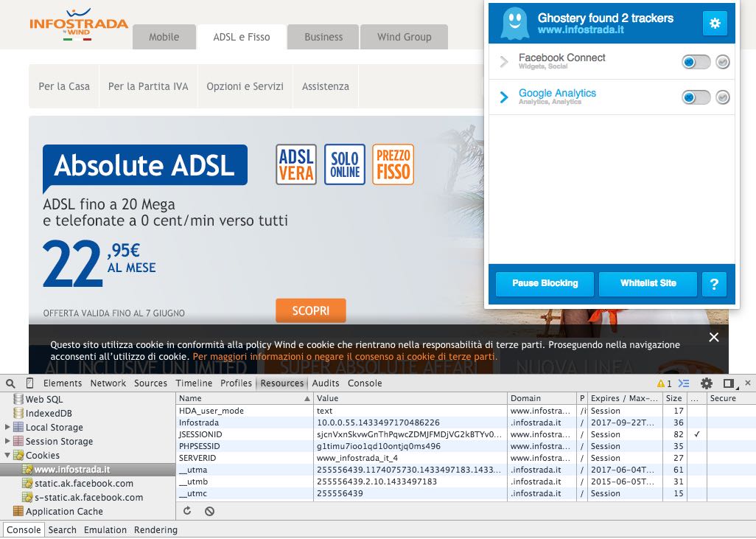Expand Facebook Connect tracker details
The height and width of the screenshot is (539, 756).
point(504,62)
